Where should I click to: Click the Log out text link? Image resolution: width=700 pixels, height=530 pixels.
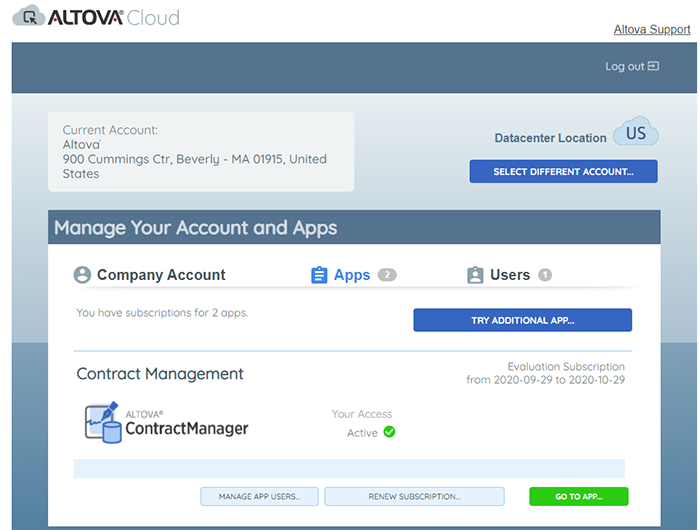(624, 66)
